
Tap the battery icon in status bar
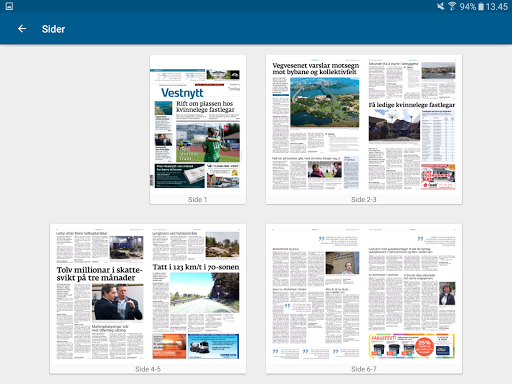(x=481, y=6)
